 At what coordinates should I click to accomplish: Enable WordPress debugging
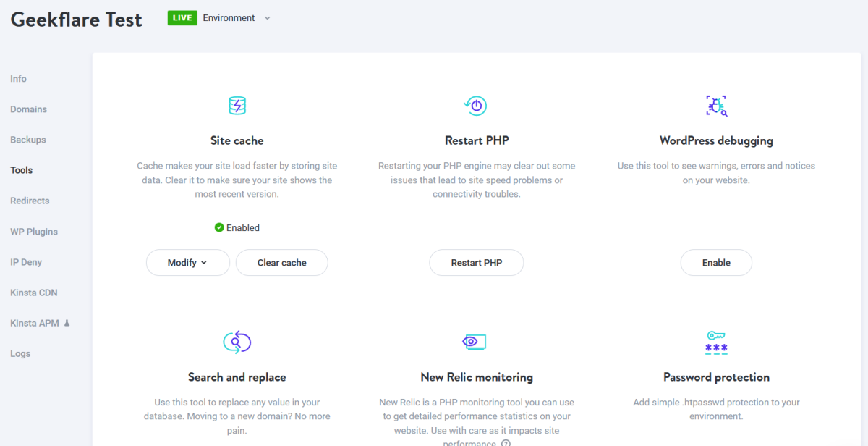[716, 263]
